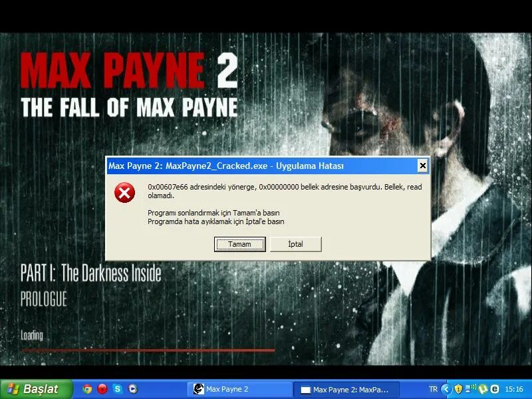Click the PROLOGUE chapter text
532x399 pixels.
44,299
